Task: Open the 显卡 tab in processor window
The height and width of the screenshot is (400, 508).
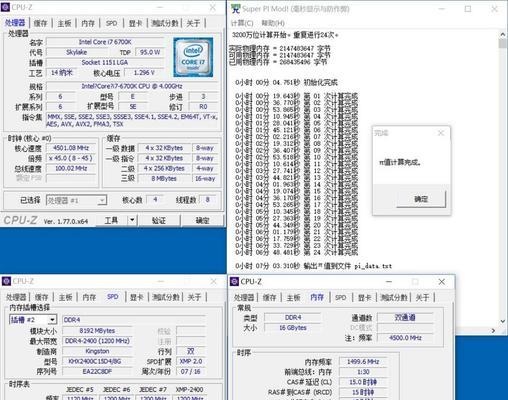Action: (x=135, y=23)
